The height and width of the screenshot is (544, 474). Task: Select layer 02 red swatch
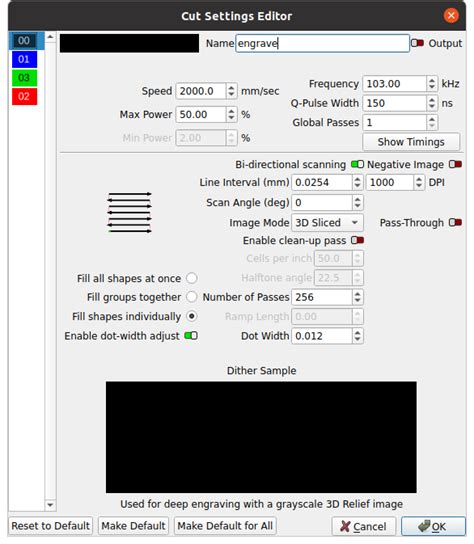[x=24, y=96]
